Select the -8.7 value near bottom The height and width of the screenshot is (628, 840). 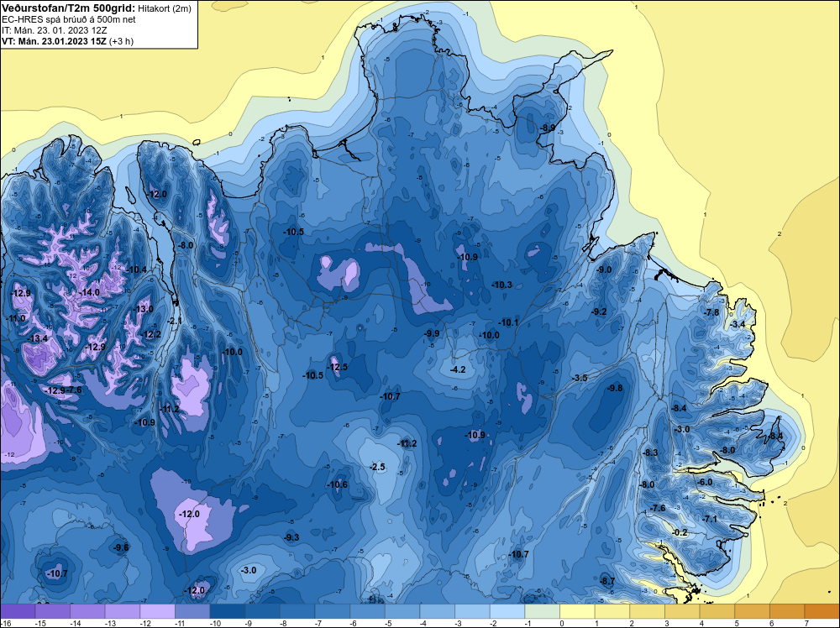pos(607,581)
